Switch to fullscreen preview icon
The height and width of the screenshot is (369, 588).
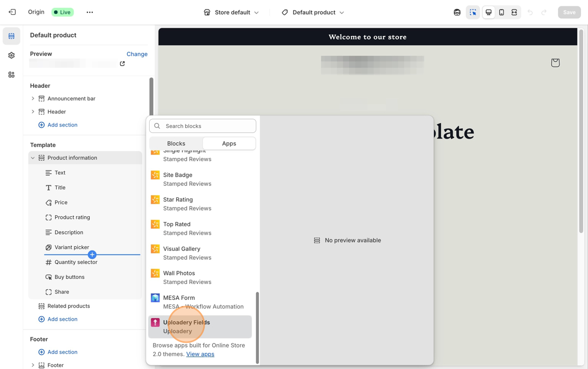pos(514,12)
